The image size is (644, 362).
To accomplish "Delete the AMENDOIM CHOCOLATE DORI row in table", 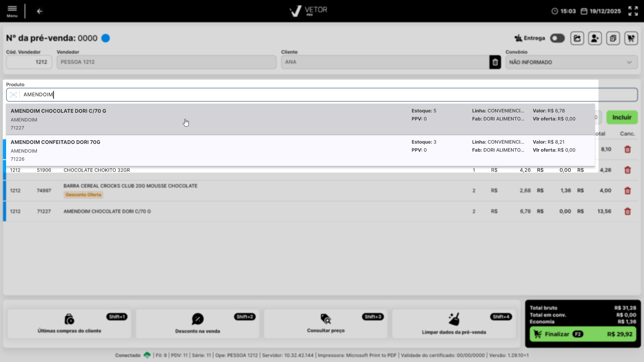I will [628, 211].
